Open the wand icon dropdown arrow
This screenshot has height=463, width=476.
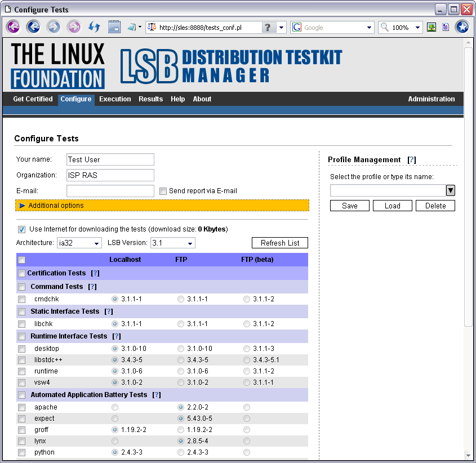[140, 27]
